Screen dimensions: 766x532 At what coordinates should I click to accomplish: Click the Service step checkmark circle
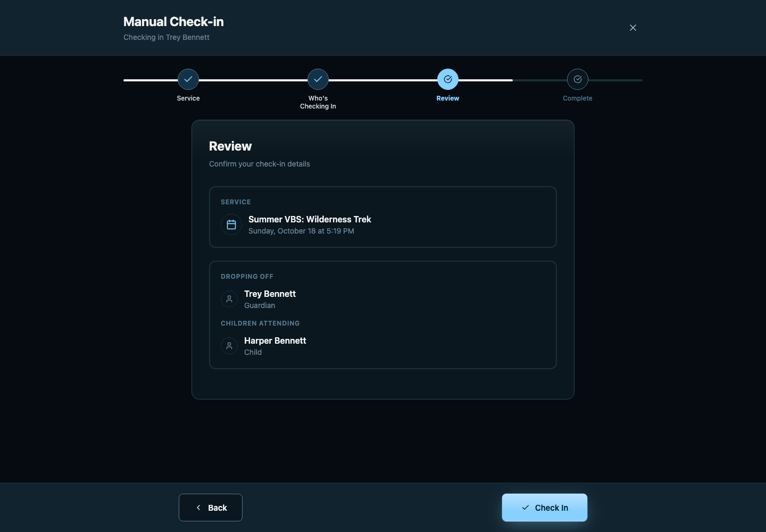tap(188, 79)
